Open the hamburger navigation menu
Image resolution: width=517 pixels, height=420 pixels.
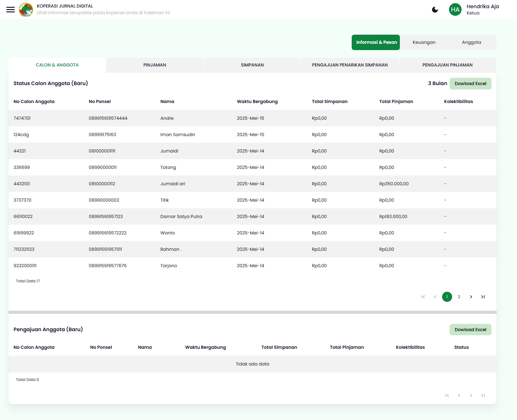[10, 9]
